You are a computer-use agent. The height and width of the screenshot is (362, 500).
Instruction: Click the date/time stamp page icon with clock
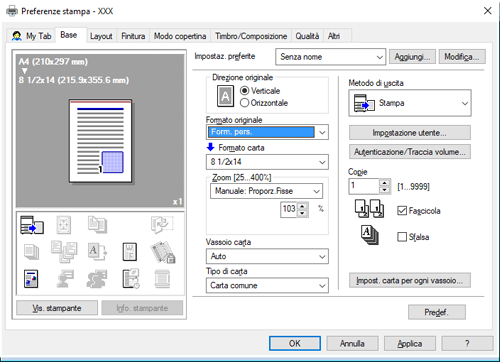click(x=131, y=278)
